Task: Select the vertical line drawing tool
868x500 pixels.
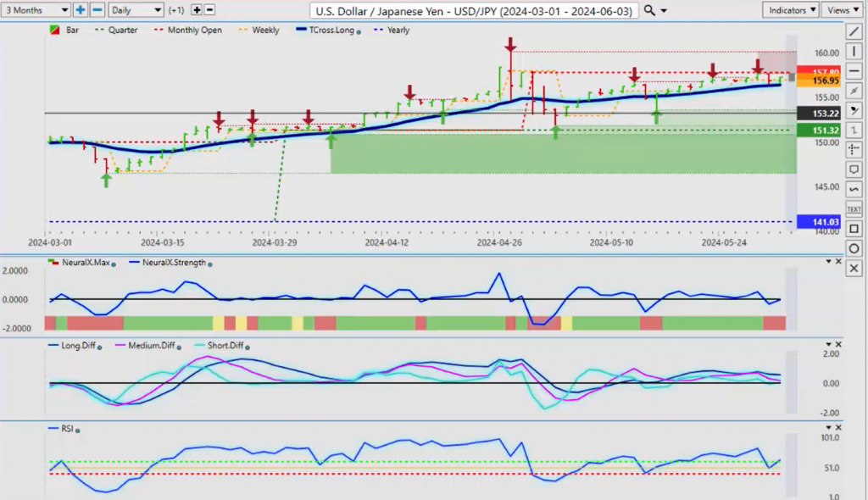Action: [x=853, y=52]
